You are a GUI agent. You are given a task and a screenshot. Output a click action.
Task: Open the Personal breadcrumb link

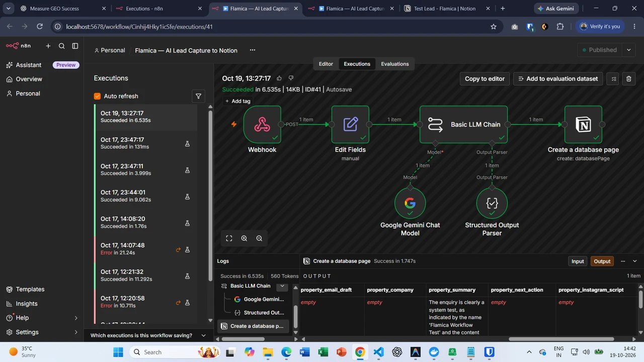[x=110, y=50]
